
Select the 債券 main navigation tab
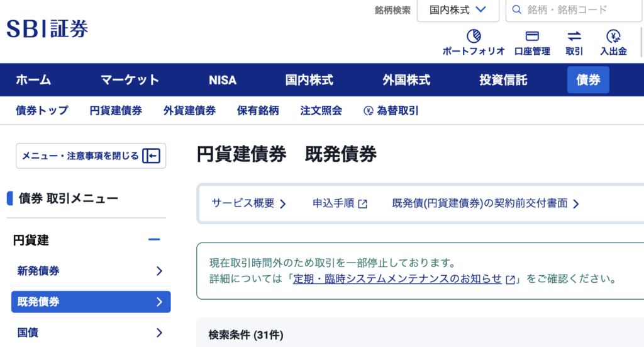click(588, 80)
